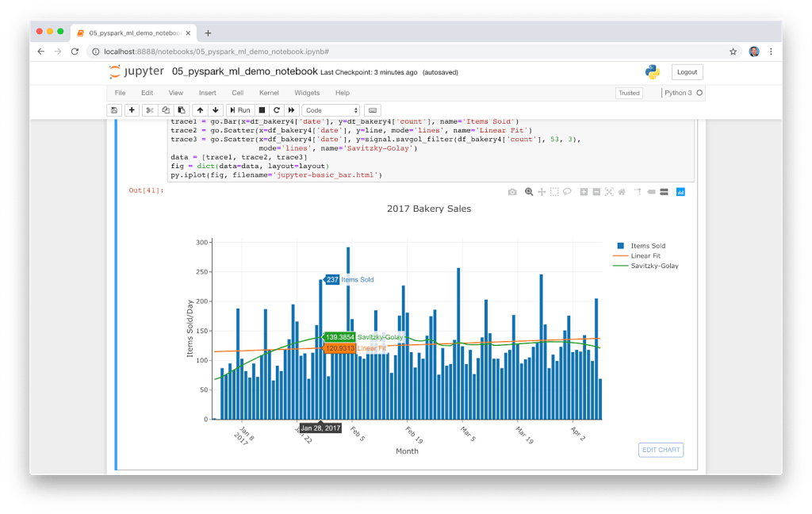Screen dimensions: 812x514
Task: Click the EDIT CHART button
Action: click(661, 450)
